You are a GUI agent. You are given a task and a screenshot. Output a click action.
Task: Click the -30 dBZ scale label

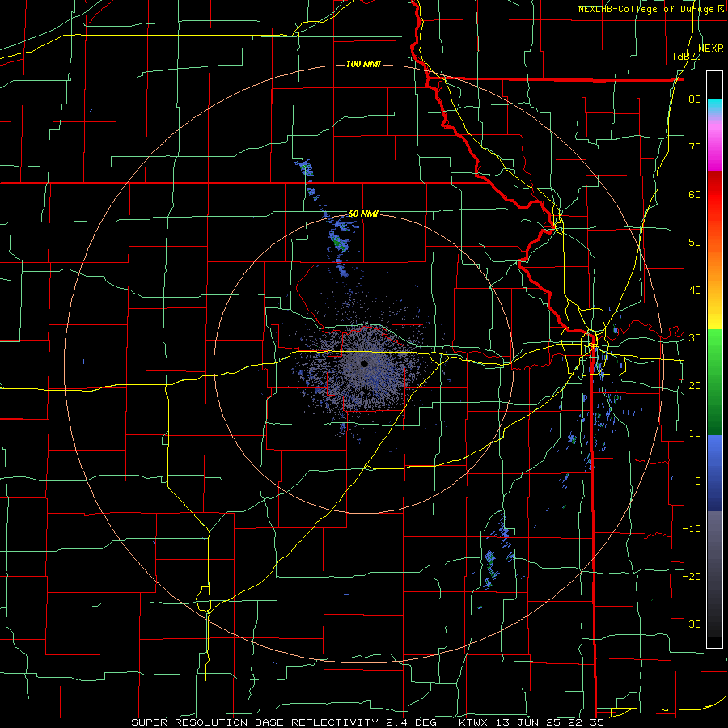point(692,624)
